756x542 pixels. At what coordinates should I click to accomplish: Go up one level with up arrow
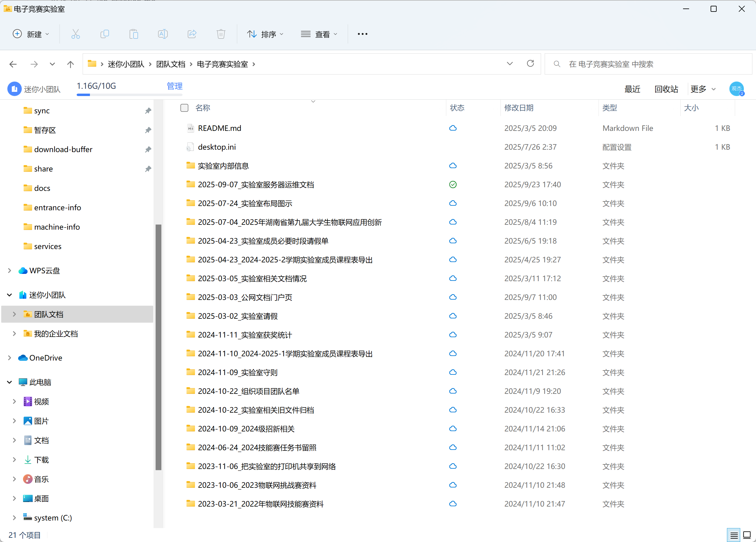(x=70, y=64)
